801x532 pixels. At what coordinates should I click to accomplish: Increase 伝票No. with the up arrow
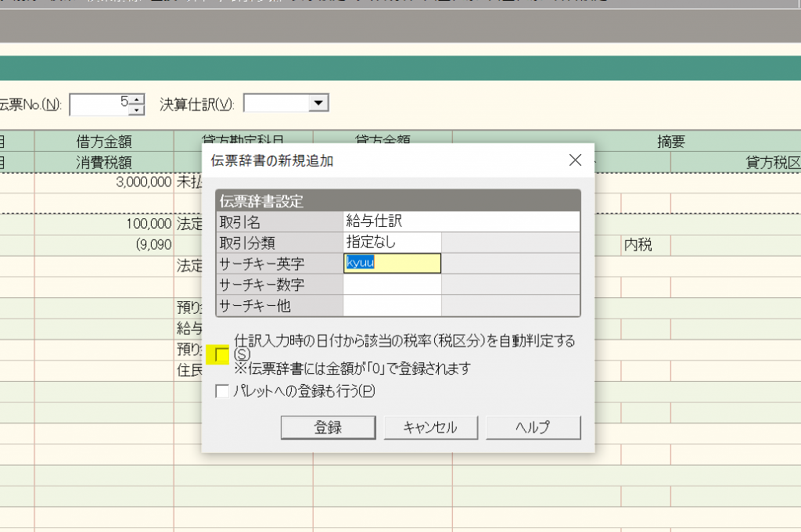coord(138,99)
